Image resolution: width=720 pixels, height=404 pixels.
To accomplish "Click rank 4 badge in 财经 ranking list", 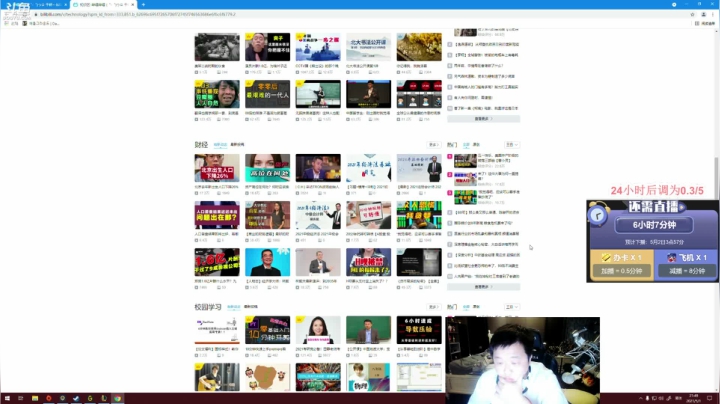I will (450, 213).
